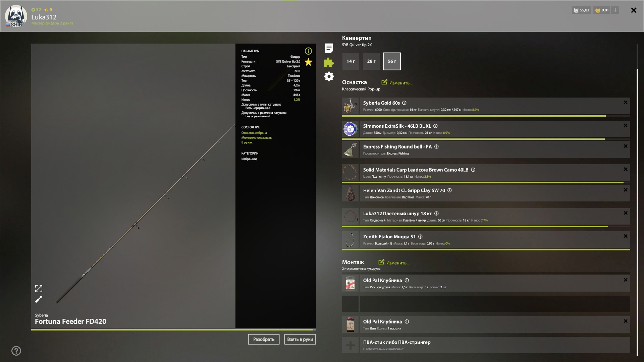Click the bell alarm thumbnail
The width and height of the screenshot is (644, 362).
click(x=350, y=149)
